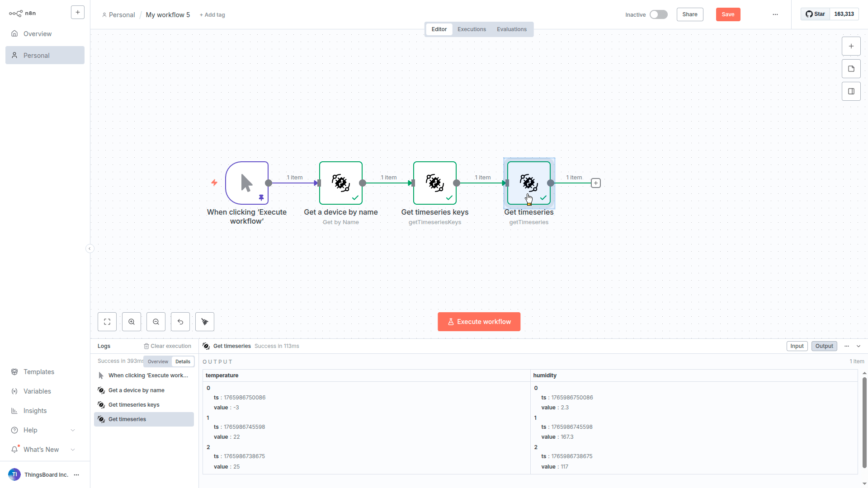Collapse the logs panel with the chevron
868x488 pixels.
[859, 346]
